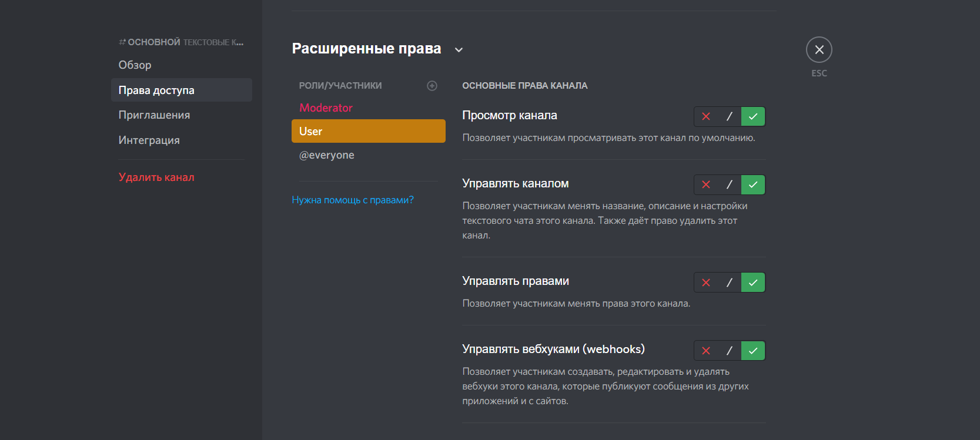Allow View Channel with green checkmark
This screenshot has height=440, width=980.
tap(753, 116)
